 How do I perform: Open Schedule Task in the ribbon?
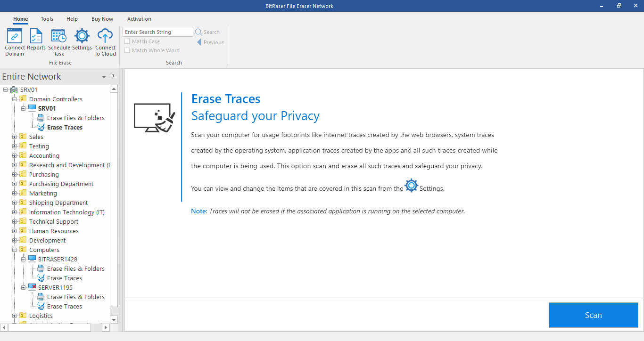coord(59,42)
